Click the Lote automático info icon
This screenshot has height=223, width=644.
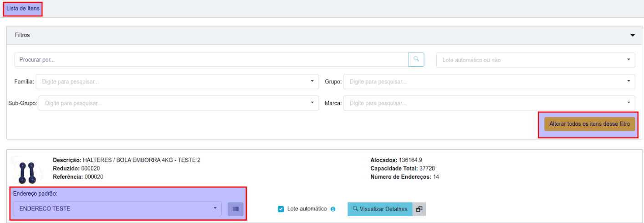click(333, 209)
